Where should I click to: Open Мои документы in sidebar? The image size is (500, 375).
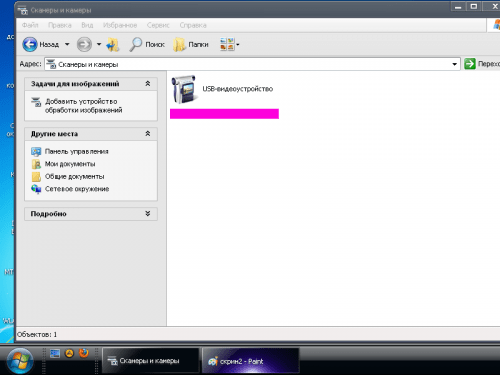tap(70, 164)
